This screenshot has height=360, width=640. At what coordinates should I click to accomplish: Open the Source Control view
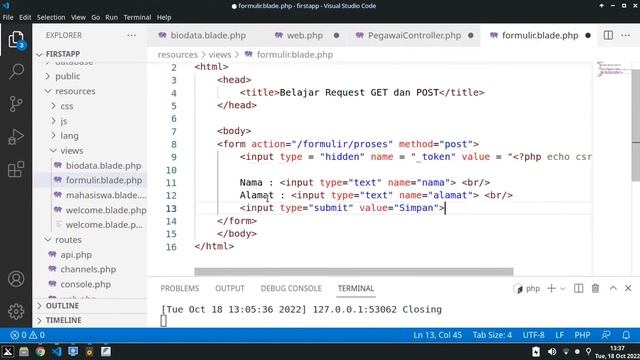16,104
